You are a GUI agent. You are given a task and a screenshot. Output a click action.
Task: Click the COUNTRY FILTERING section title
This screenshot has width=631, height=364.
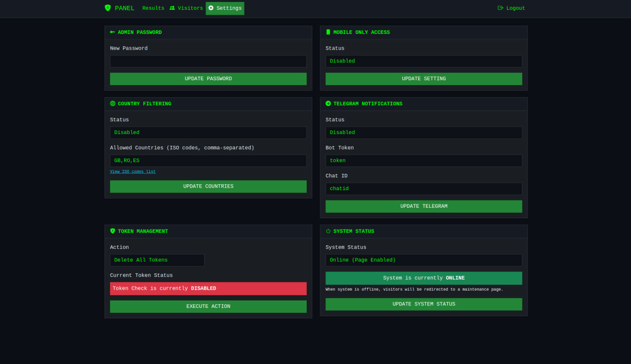pyautogui.click(x=144, y=104)
